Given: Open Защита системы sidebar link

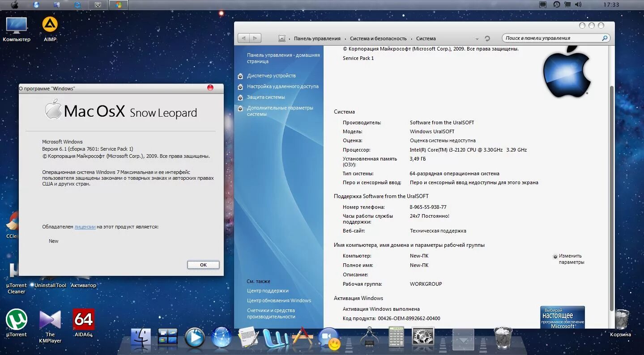Looking at the screenshot, I should 266,97.
